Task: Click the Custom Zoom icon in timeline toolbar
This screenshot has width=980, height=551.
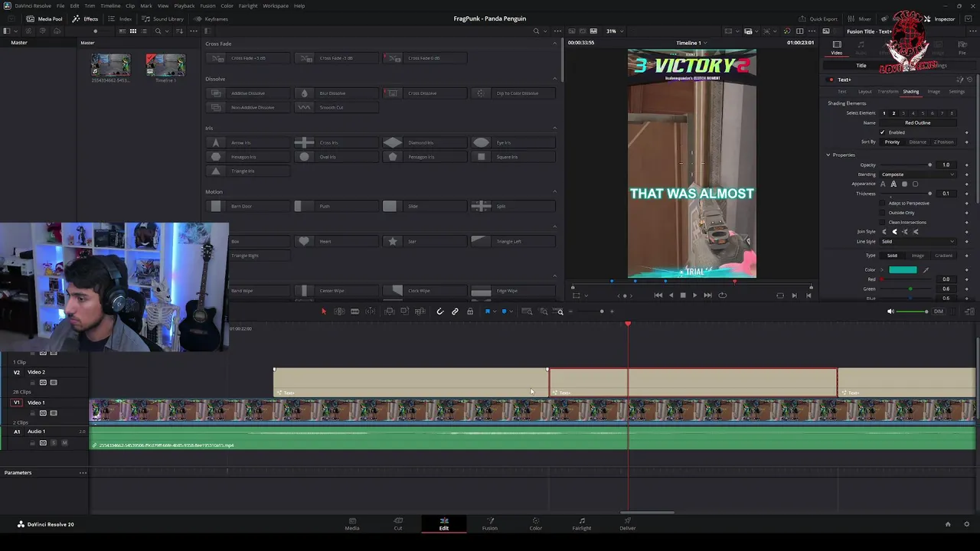Action: pyautogui.click(x=560, y=311)
